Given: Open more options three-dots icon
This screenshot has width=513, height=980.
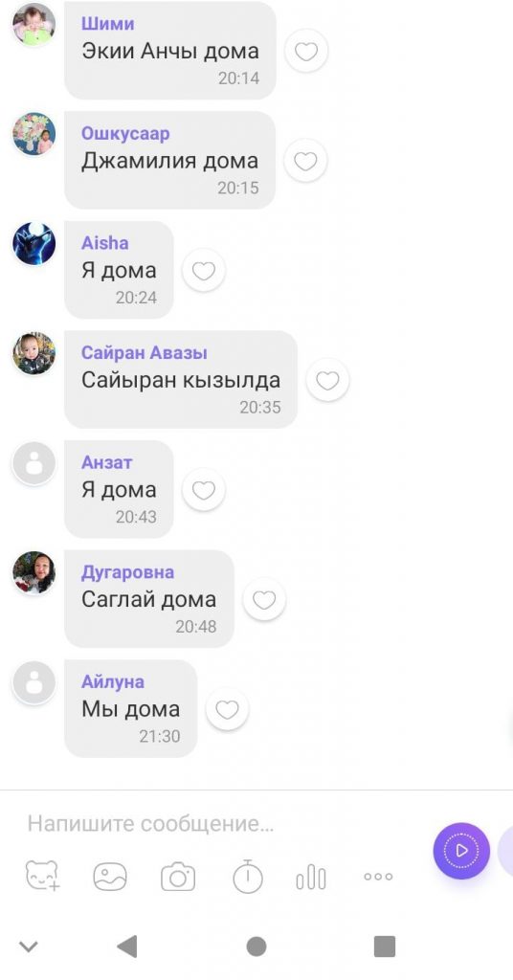Looking at the screenshot, I should point(378,877).
